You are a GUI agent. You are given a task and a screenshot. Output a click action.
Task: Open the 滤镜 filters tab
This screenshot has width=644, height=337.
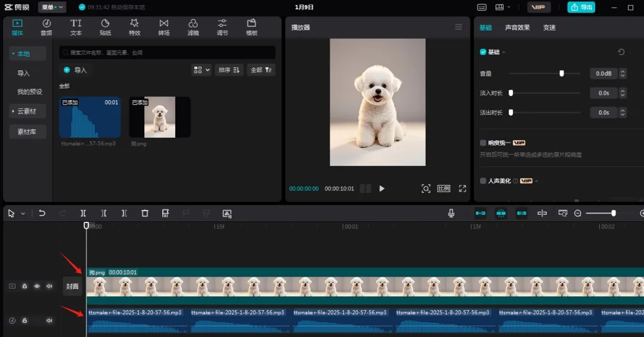point(193,27)
